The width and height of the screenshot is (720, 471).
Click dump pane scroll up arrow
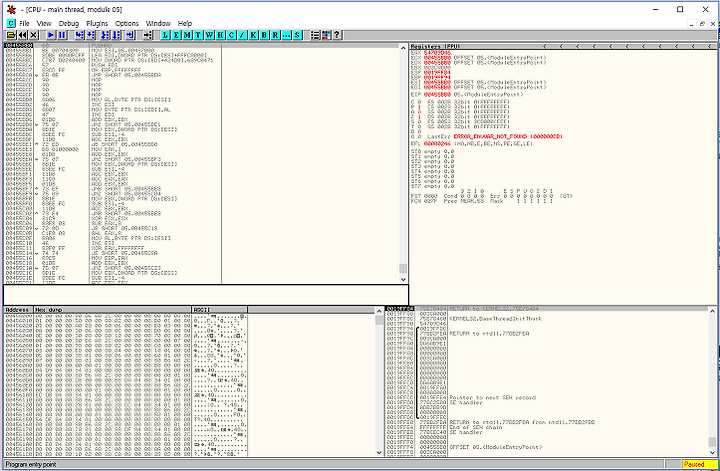(379, 311)
